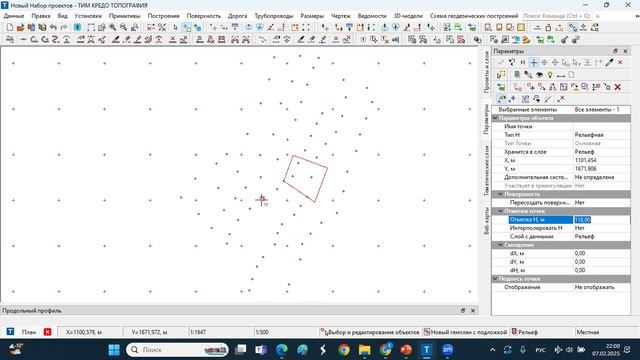Click the blank page icon in Параметры panel
640x360 pixels.
571,75
